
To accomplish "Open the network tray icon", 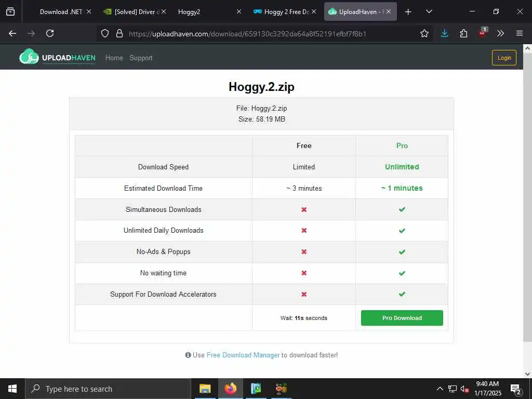I will click(x=453, y=389).
